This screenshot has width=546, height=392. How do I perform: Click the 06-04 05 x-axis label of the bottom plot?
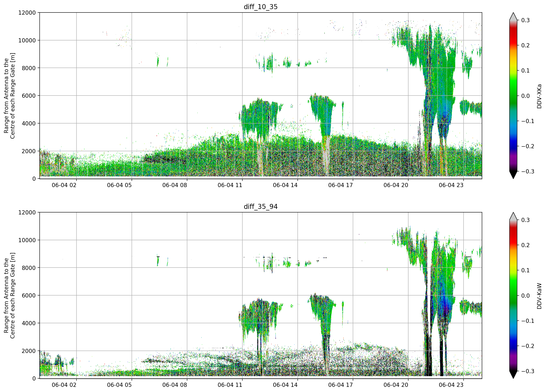(120, 385)
